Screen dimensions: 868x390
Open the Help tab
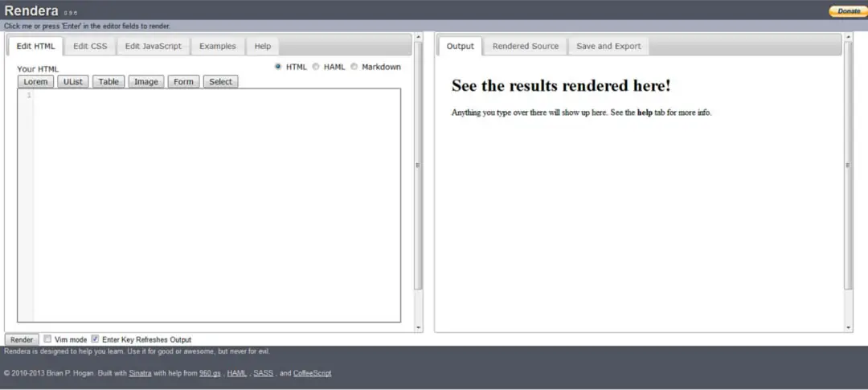(x=262, y=47)
